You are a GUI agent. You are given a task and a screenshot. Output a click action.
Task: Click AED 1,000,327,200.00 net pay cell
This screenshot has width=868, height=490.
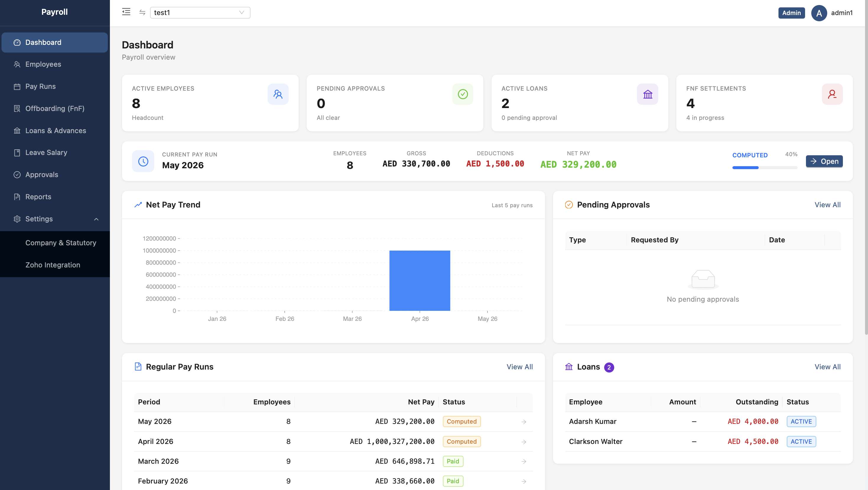(392, 442)
